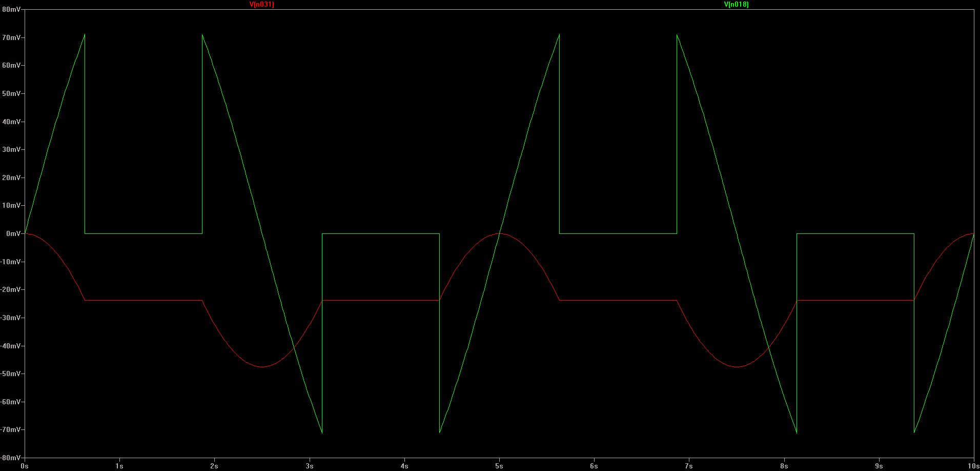Click the 5s label on the time axis
The width and height of the screenshot is (980, 471).
point(499,466)
